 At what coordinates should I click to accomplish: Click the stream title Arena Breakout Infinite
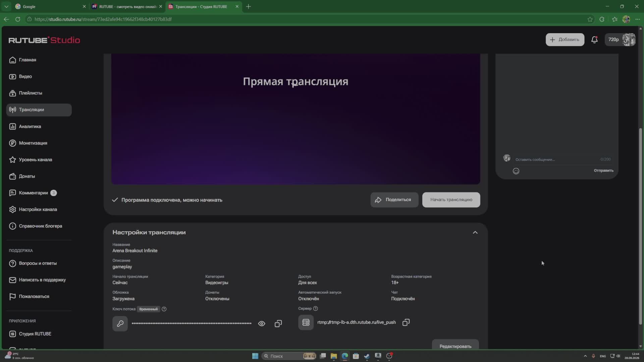pyautogui.click(x=135, y=251)
